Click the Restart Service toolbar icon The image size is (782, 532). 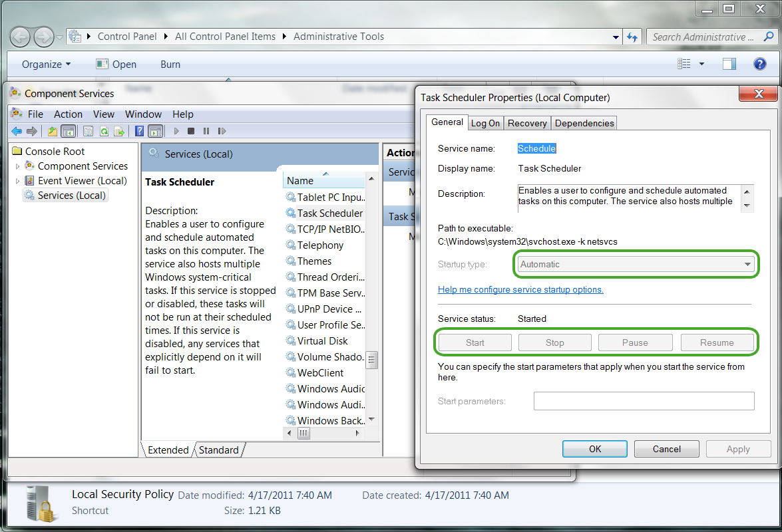[222, 132]
